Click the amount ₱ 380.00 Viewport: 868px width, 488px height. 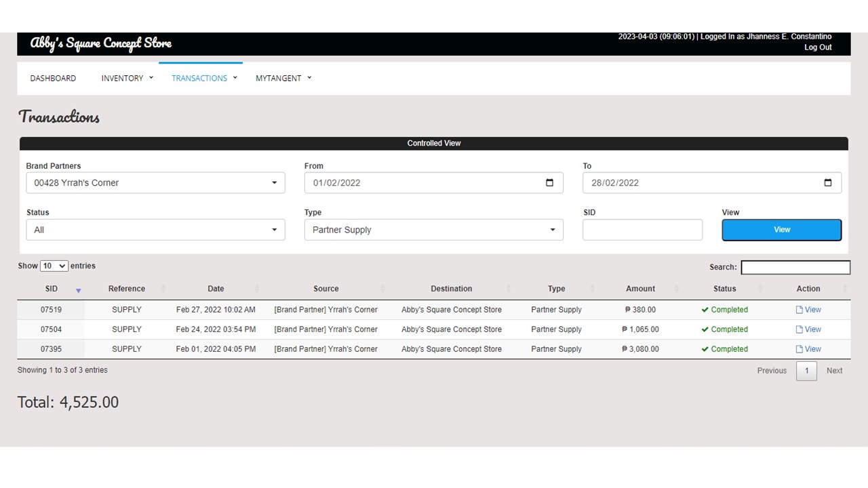(x=641, y=310)
